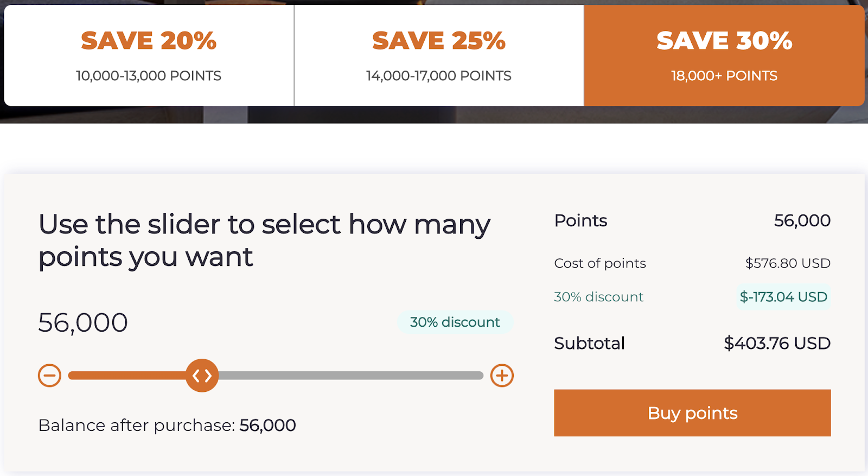Screen dimensions: 868x476
Task: Click the 30% discount label in summary
Action: pyautogui.click(x=598, y=297)
